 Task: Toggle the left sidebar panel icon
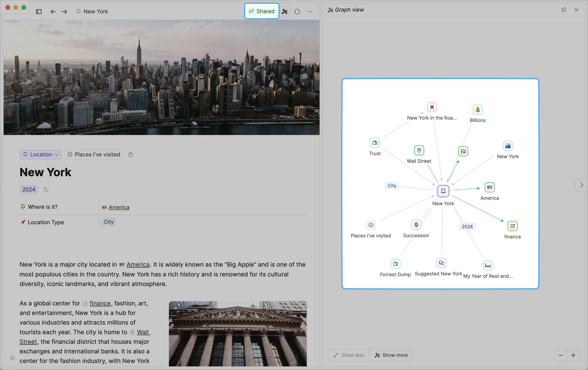pyautogui.click(x=39, y=11)
